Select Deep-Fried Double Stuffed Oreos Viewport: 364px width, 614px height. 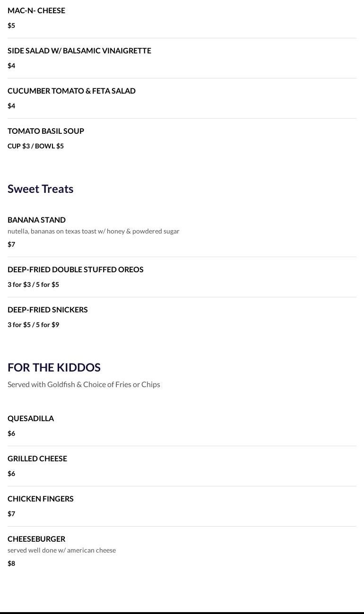click(x=75, y=269)
